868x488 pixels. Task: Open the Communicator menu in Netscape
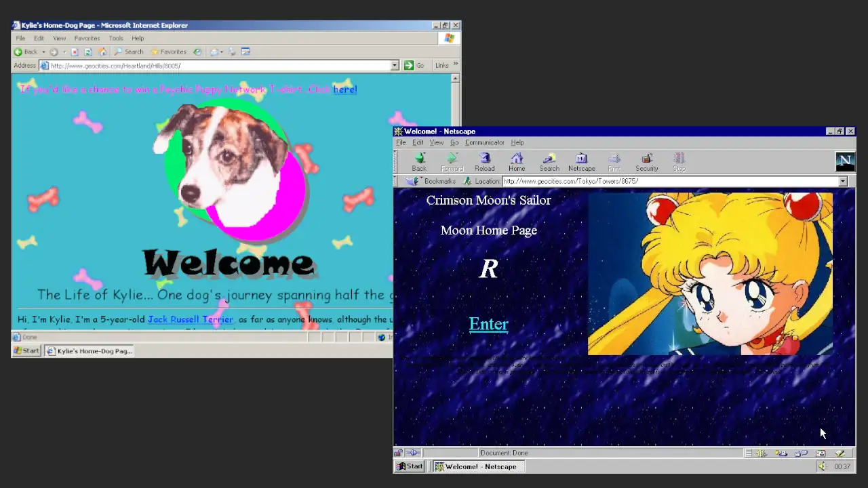pos(484,142)
